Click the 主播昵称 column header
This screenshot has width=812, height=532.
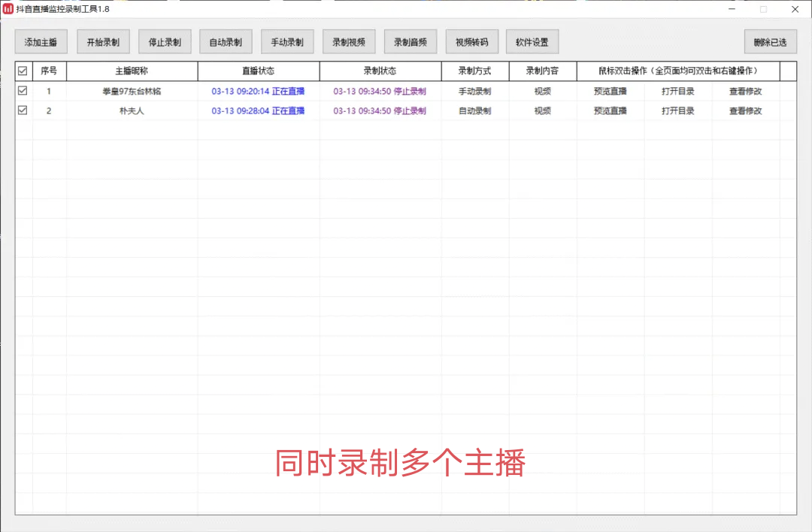[132, 71]
